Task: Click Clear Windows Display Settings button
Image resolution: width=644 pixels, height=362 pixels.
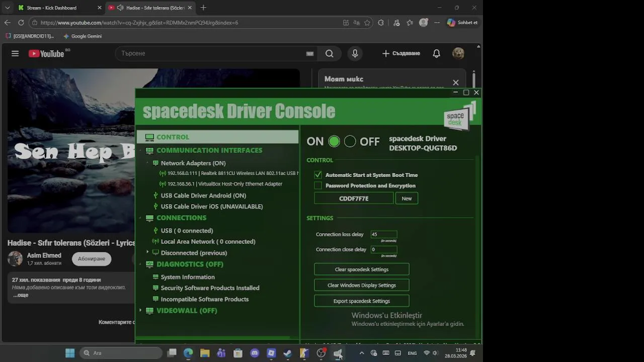Action: tap(362, 285)
